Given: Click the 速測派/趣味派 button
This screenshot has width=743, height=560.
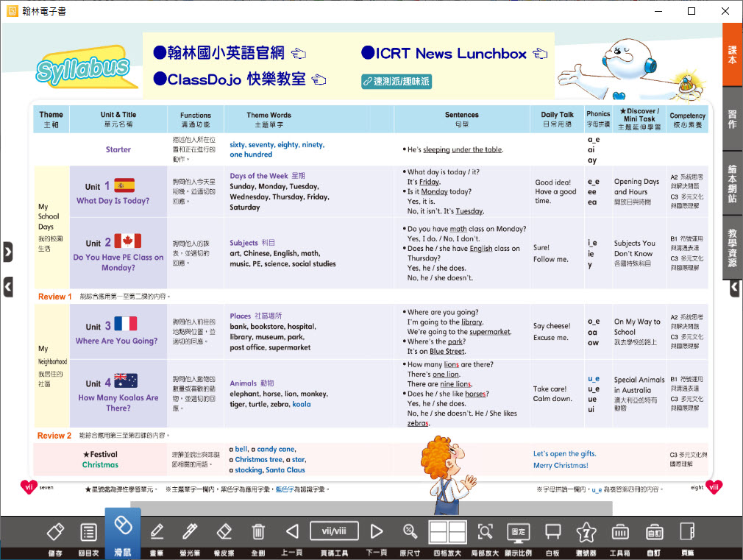Looking at the screenshot, I should coord(397,82).
